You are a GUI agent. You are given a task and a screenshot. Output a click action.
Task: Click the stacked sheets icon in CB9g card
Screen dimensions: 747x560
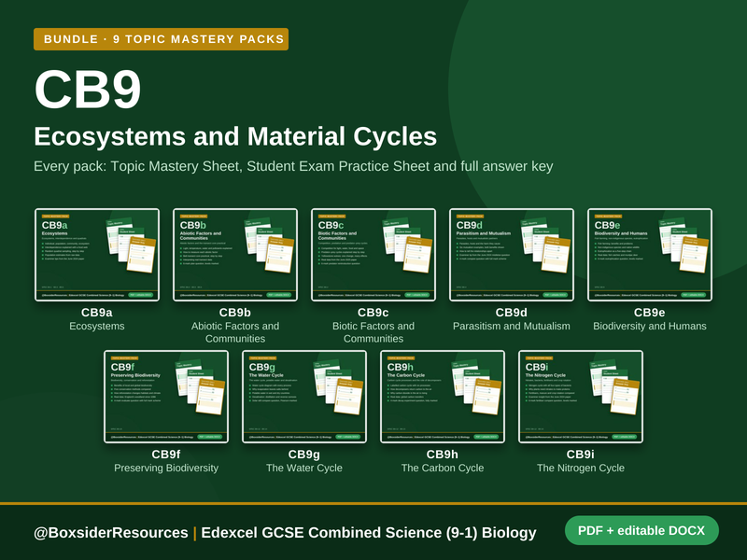point(338,387)
